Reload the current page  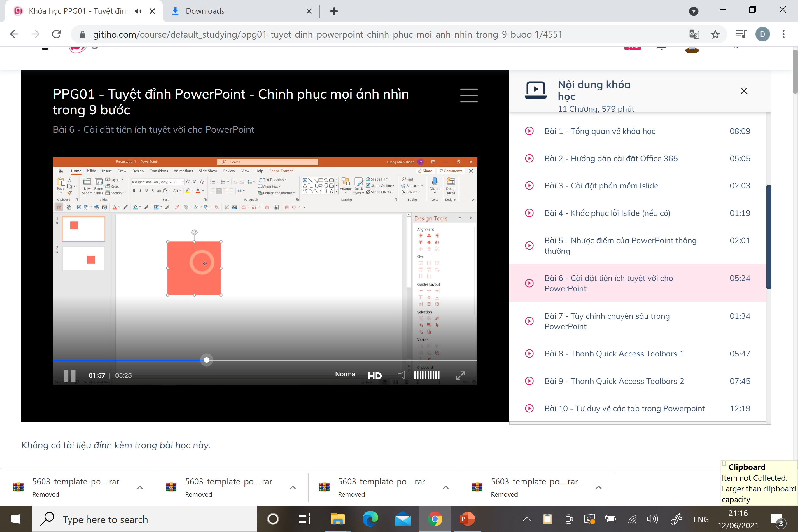tap(57, 34)
